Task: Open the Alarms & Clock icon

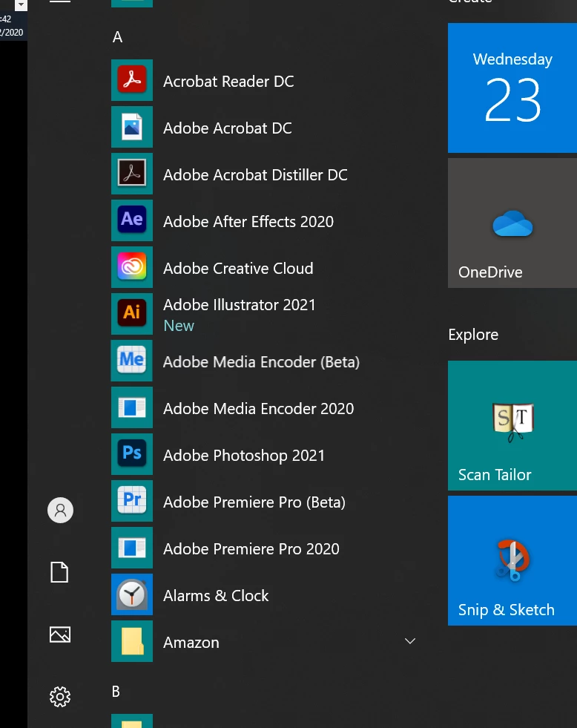Action: click(x=132, y=594)
